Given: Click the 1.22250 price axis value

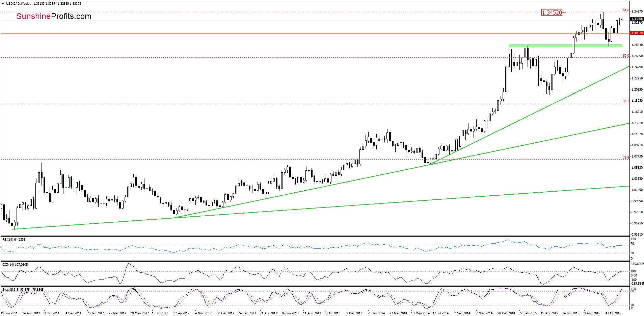Looking at the screenshot, I should tap(637, 78).
